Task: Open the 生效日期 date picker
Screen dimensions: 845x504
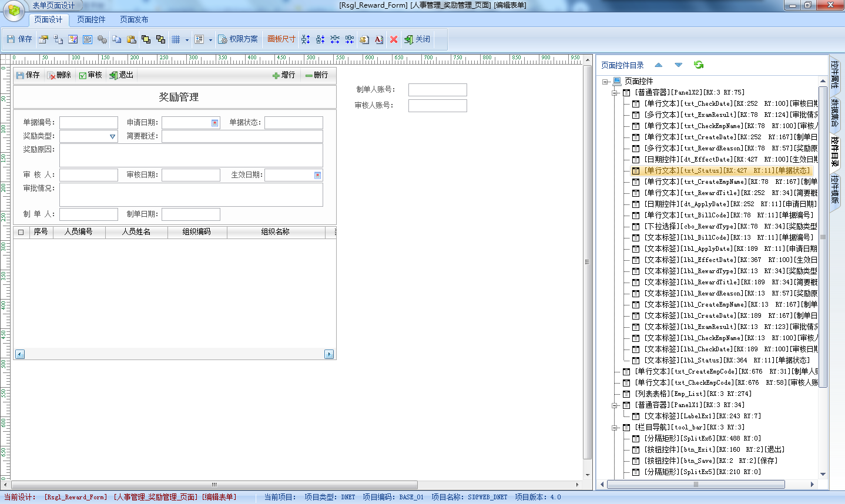Action: 317,175
